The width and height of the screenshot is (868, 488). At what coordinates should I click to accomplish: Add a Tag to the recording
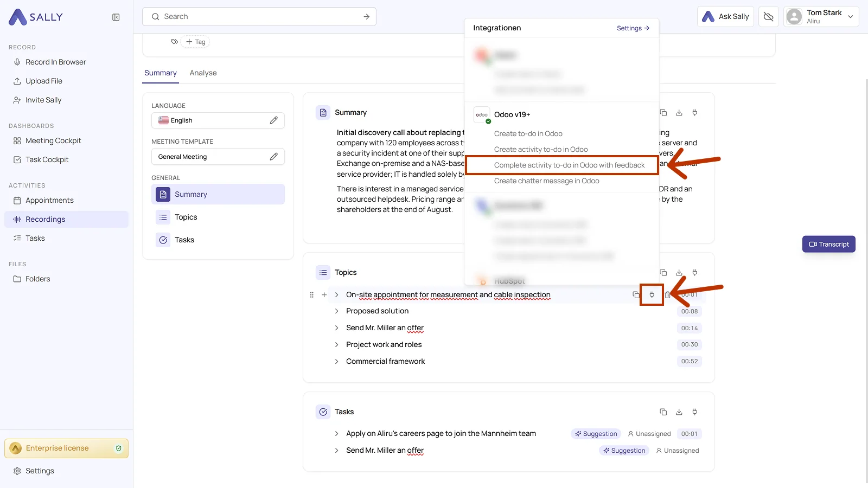click(x=195, y=42)
